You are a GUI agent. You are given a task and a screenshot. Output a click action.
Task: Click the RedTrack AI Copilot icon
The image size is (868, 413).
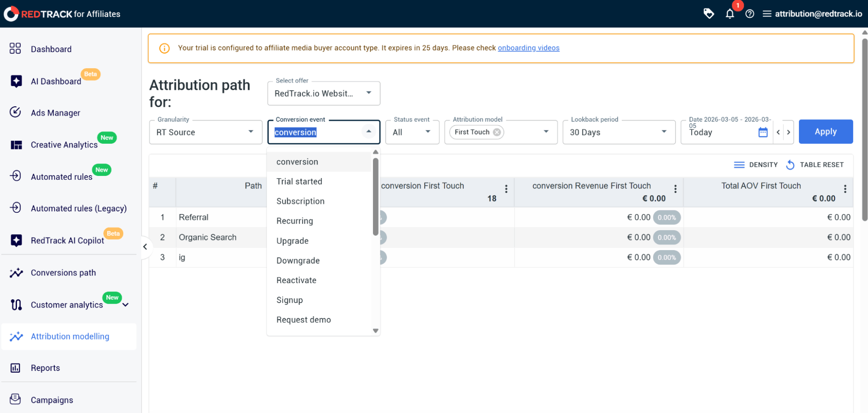[x=16, y=240]
